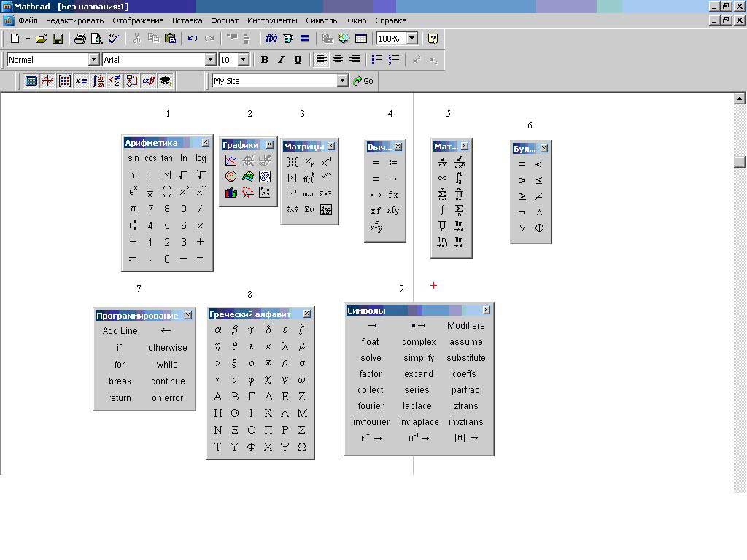The height and width of the screenshot is (560, 747).
Task: Open Insert Function f(x) dialog
Action: coord(271,39)
